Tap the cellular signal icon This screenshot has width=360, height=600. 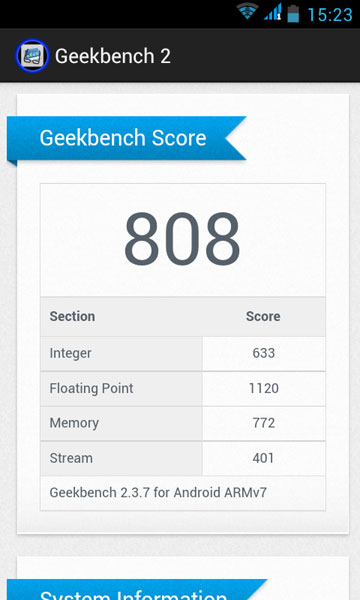tap(272, 12)
